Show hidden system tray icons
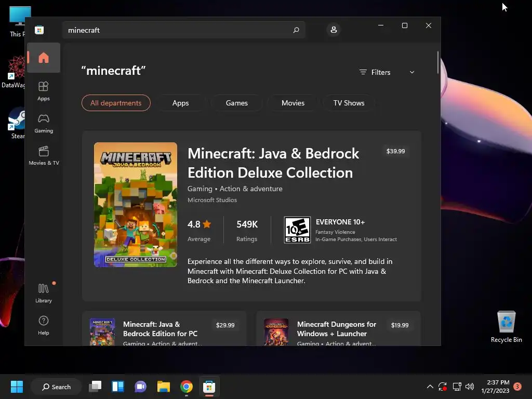This screenshot has height=399, width=532. point(430,387)
